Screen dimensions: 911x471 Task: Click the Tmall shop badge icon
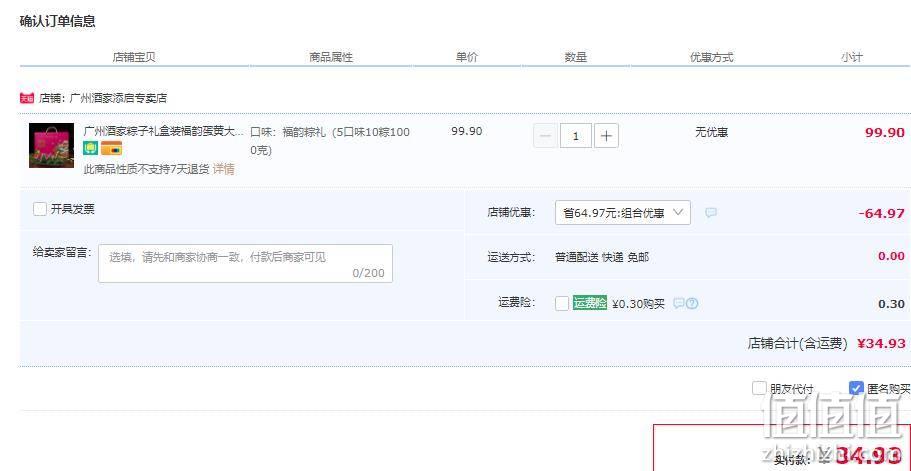coord(27,98)
